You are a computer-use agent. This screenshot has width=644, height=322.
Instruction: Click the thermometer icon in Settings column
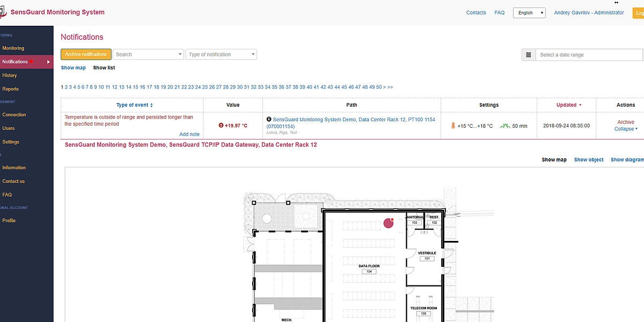453,126
